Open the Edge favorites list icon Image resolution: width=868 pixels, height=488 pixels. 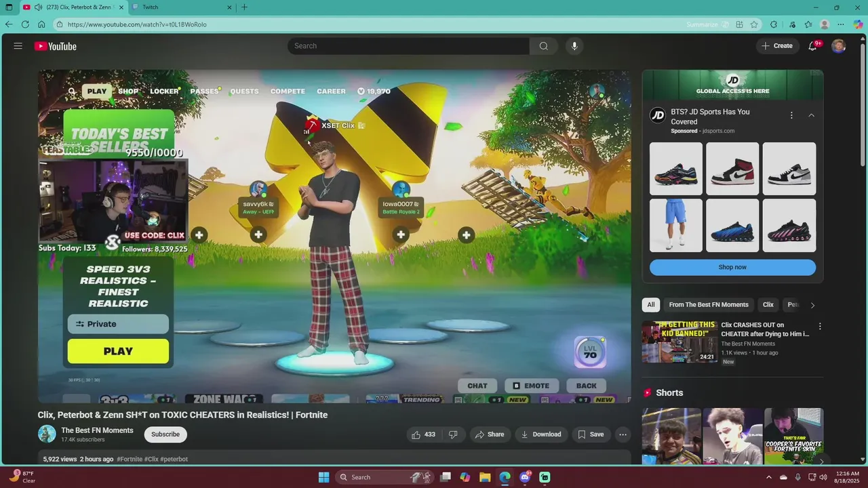808,24
